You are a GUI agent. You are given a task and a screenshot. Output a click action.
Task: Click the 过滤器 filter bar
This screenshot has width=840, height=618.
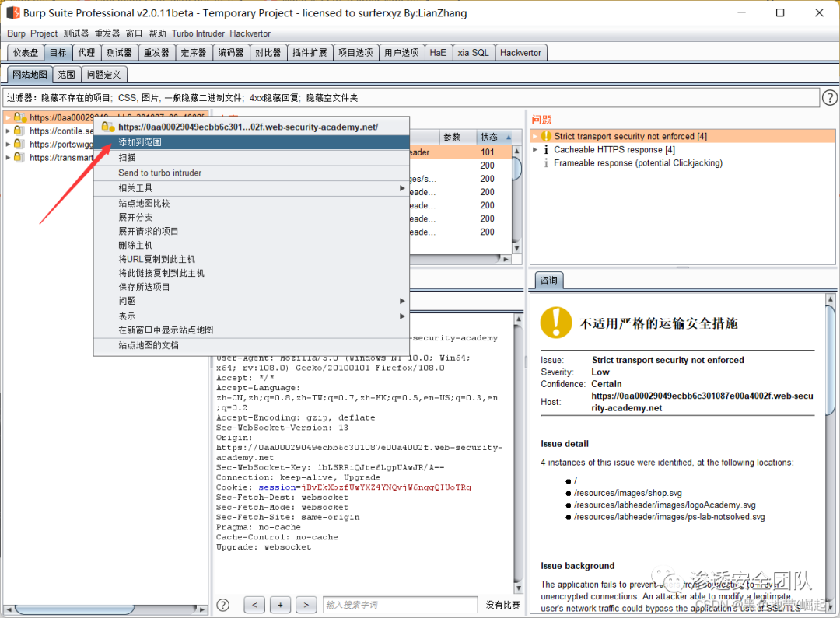click(411, 97)
